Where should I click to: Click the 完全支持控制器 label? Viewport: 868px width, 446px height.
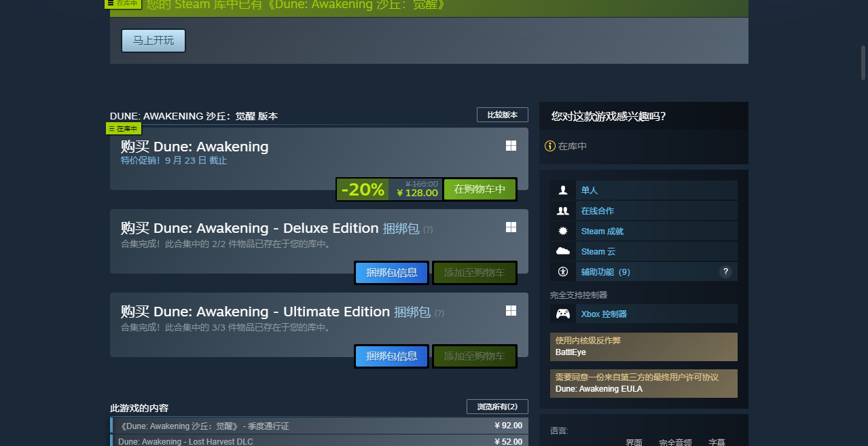tap(579, 295)
